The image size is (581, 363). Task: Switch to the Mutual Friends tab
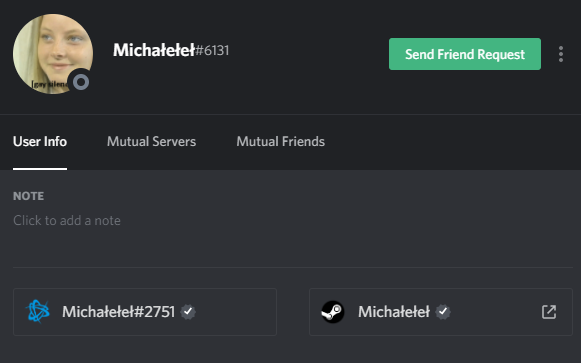[280, 141]
